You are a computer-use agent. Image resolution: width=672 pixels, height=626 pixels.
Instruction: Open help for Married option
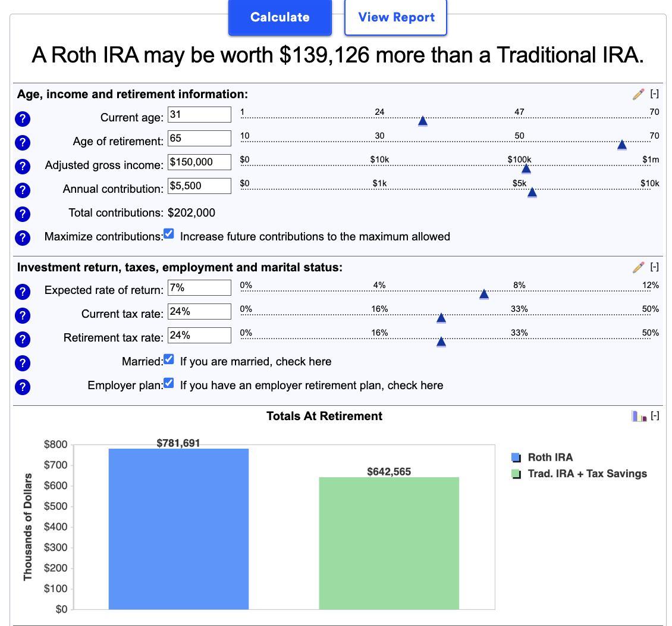click(x=22, y=363)
